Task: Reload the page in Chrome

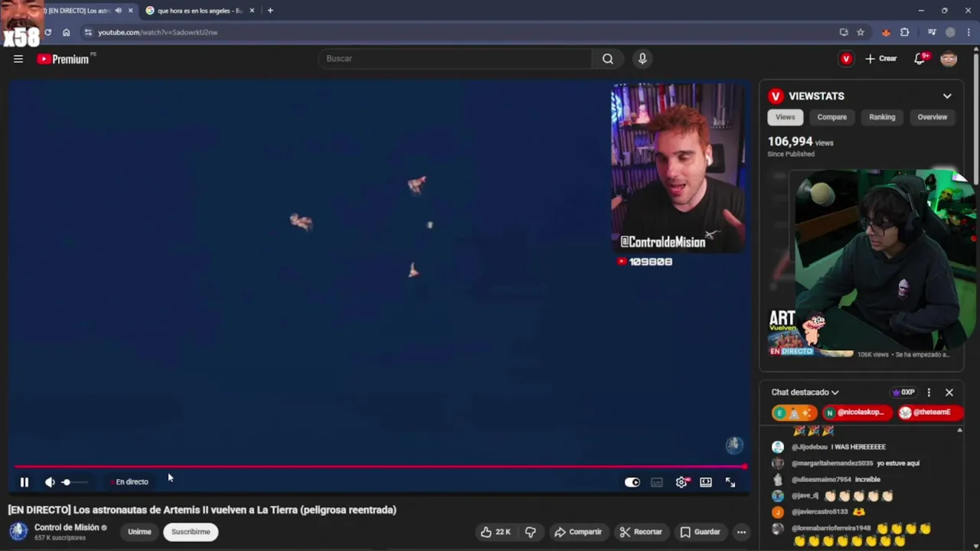Action: coord(47,32)
